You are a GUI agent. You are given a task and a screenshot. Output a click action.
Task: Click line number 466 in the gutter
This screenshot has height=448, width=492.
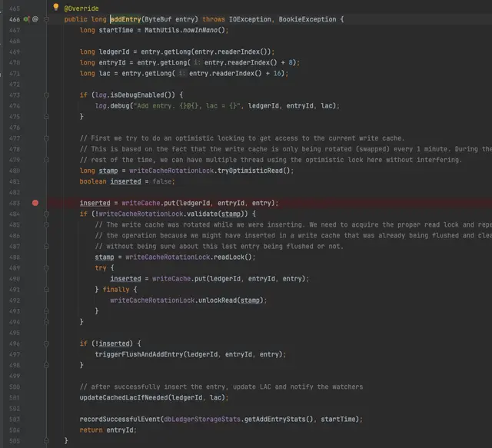(x=15, y=19)
